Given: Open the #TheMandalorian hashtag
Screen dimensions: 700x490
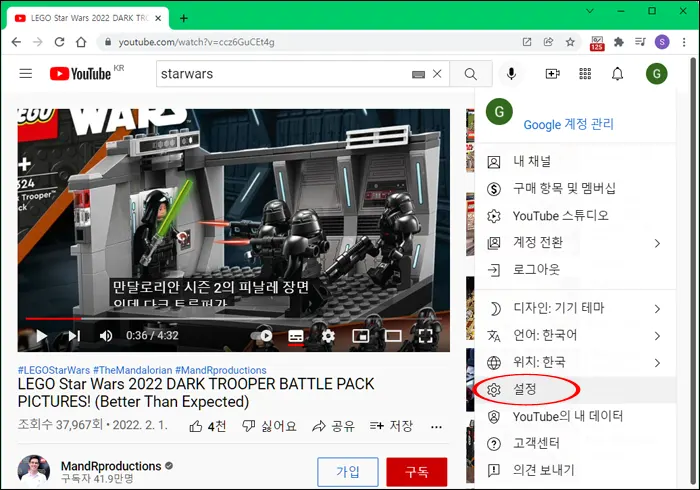Looking at the screenshot, I should point(133,370).
